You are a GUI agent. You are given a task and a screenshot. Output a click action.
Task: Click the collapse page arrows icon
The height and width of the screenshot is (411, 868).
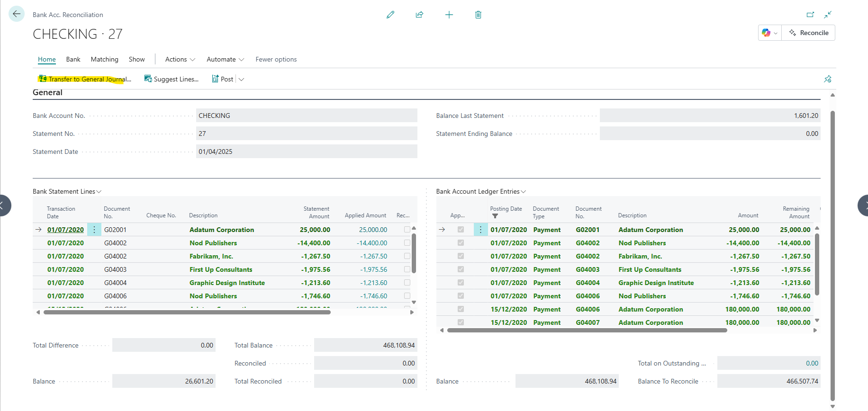(828, 15)
